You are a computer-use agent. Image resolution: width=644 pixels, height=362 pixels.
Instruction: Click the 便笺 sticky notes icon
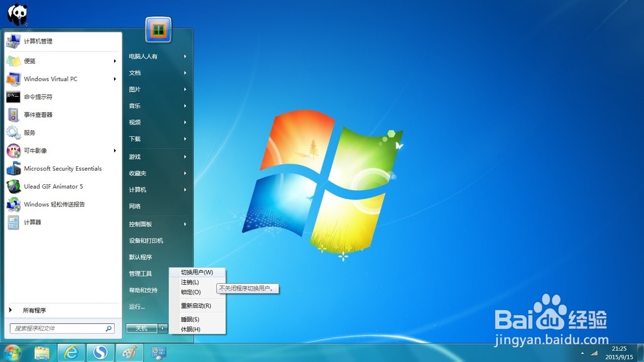[13, 61]
